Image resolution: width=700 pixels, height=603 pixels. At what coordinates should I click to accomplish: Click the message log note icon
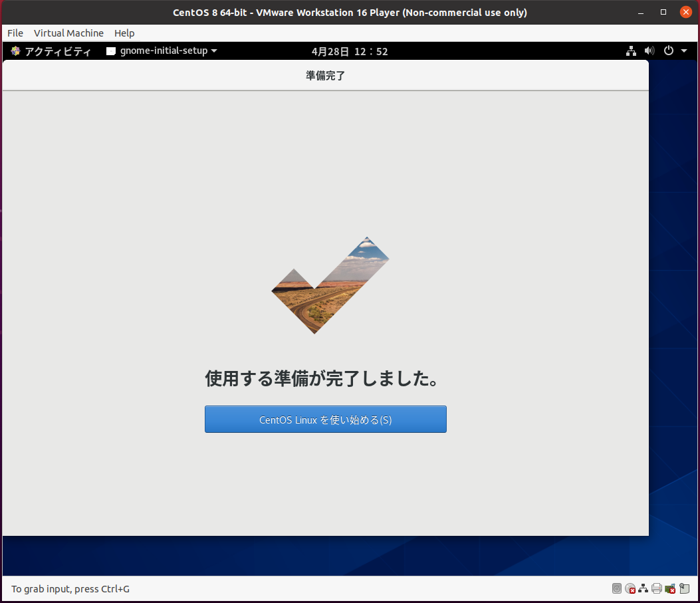point(684,588)
